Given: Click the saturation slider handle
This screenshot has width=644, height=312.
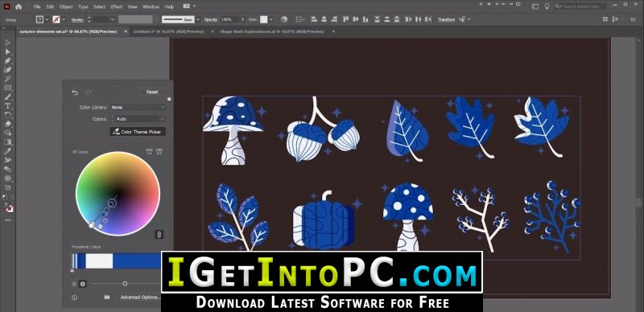Looking at the screenshot, I should 125,284.
